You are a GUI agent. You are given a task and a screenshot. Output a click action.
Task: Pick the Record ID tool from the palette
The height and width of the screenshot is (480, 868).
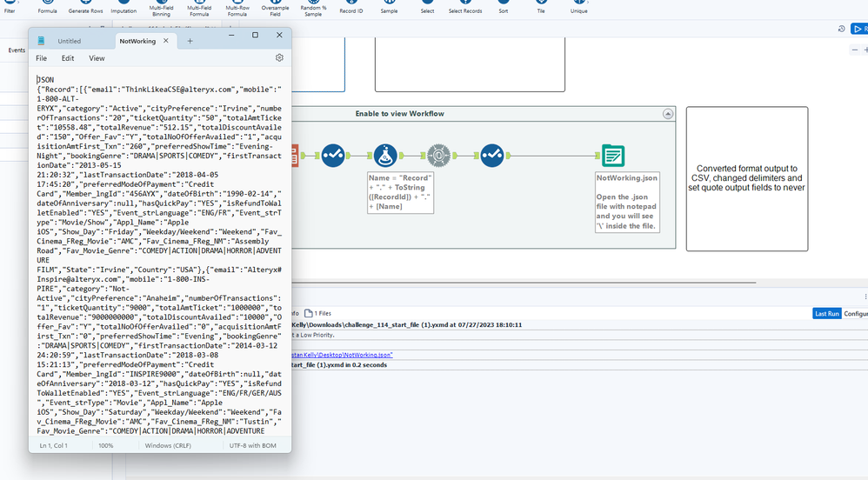351,7
